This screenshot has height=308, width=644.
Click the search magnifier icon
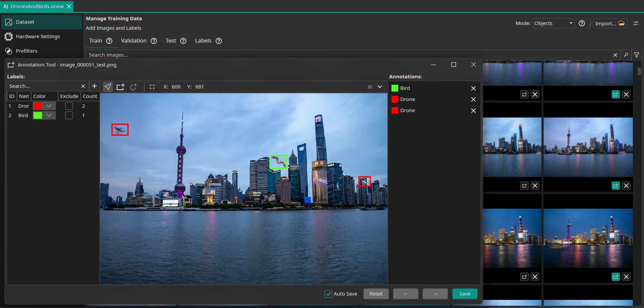pos(626,55)
